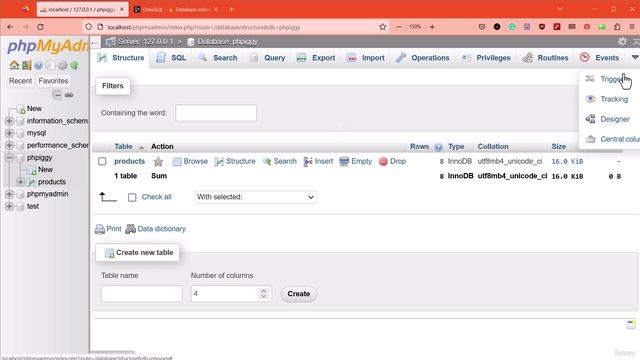Expand products table node in tree

point(20,182)
